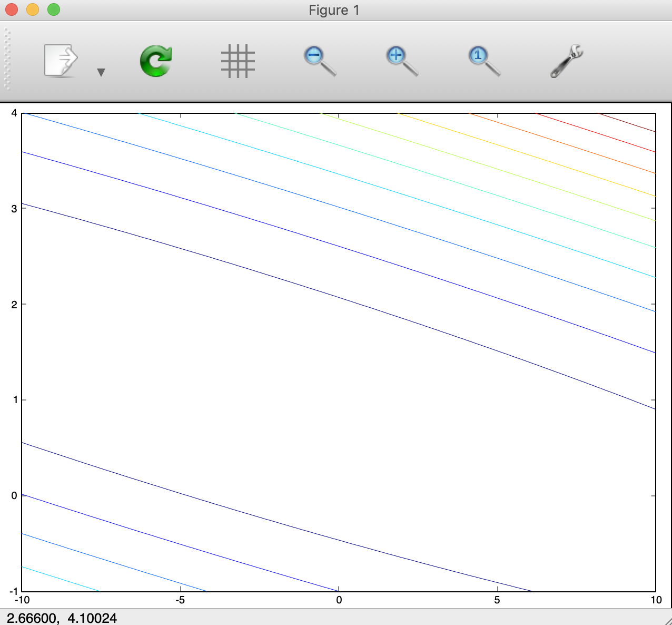Click the zoom out magnifier icon
Viewport: 672px width, 625px height.
[x=320, y=61]
